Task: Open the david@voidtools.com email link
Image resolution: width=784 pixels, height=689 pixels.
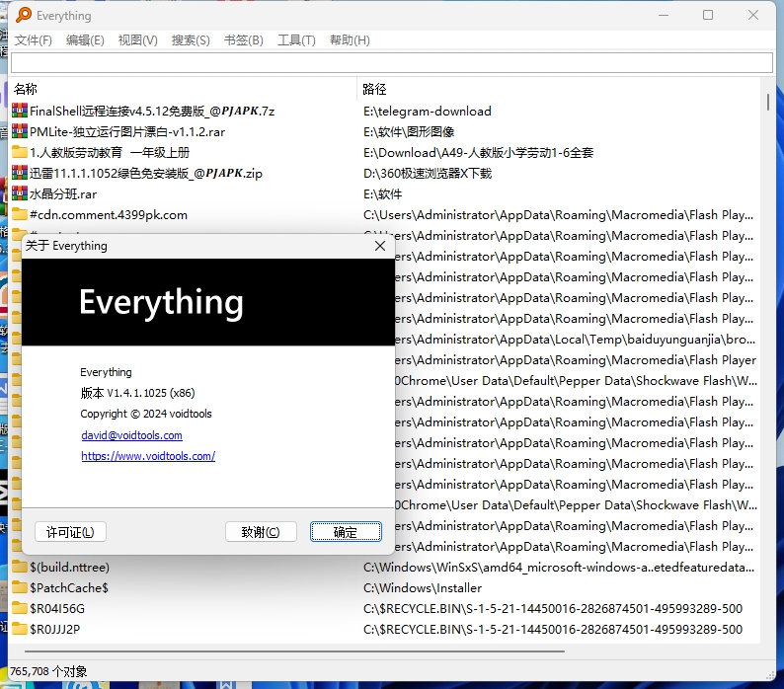Action: (131, 435)
